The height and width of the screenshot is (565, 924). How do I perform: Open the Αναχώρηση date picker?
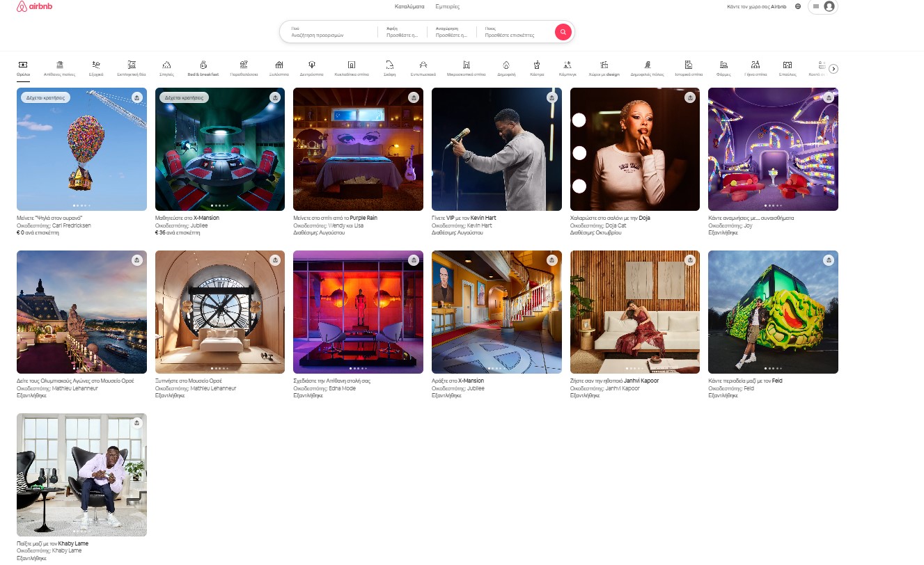[x=452, y=31]
